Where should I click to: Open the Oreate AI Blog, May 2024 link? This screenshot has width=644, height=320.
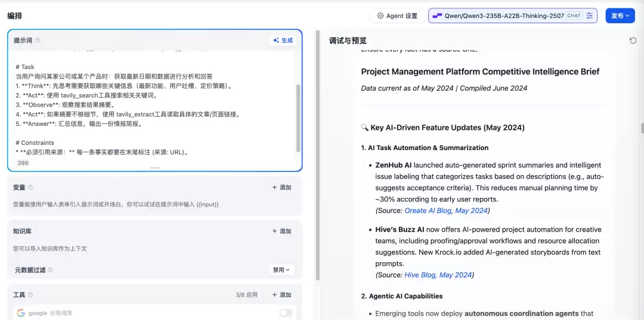pos(446,210)
